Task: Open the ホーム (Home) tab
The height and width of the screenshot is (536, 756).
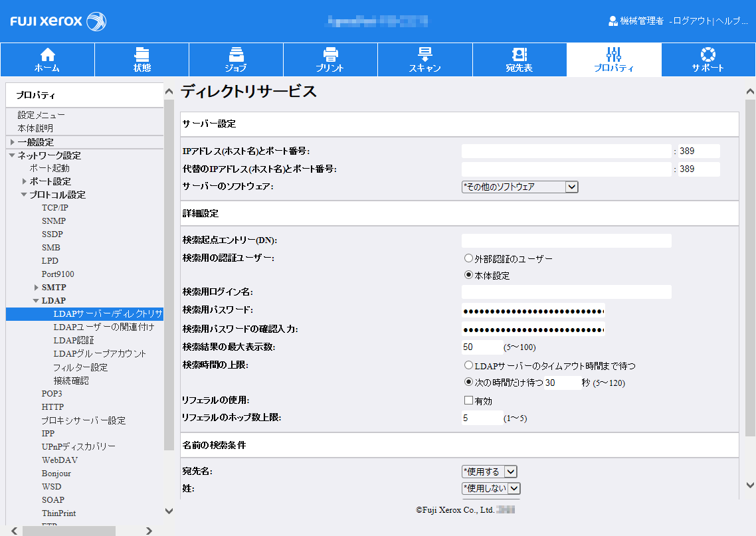Action: 47,60
